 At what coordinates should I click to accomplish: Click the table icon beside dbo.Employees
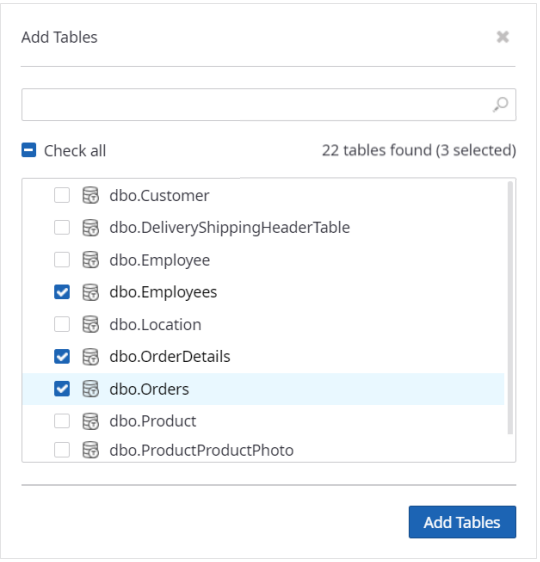[x=90, y=292]
